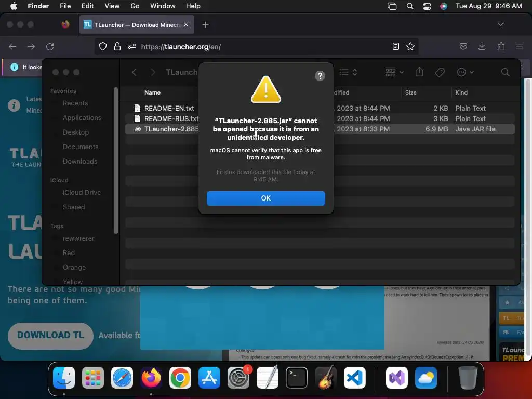Go back in Firefox history

pos(12,46)
